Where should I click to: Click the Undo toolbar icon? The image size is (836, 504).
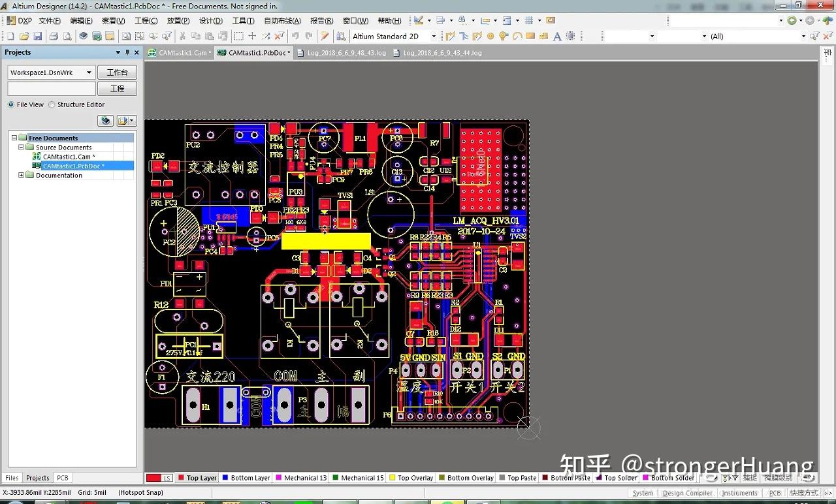295,36
